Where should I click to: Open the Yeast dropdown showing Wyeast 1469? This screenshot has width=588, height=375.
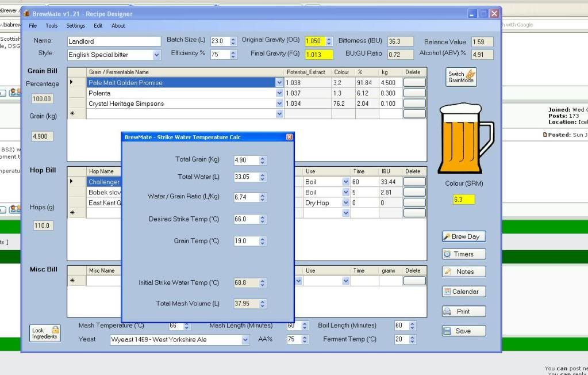tap(245, 339)
